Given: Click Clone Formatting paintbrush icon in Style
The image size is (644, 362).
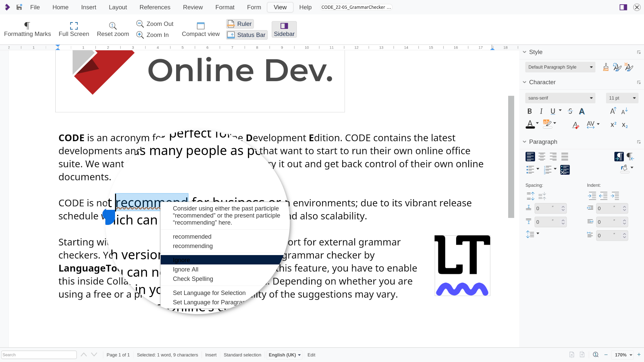Looking at the screenshot, I should [x=606, y=67].
